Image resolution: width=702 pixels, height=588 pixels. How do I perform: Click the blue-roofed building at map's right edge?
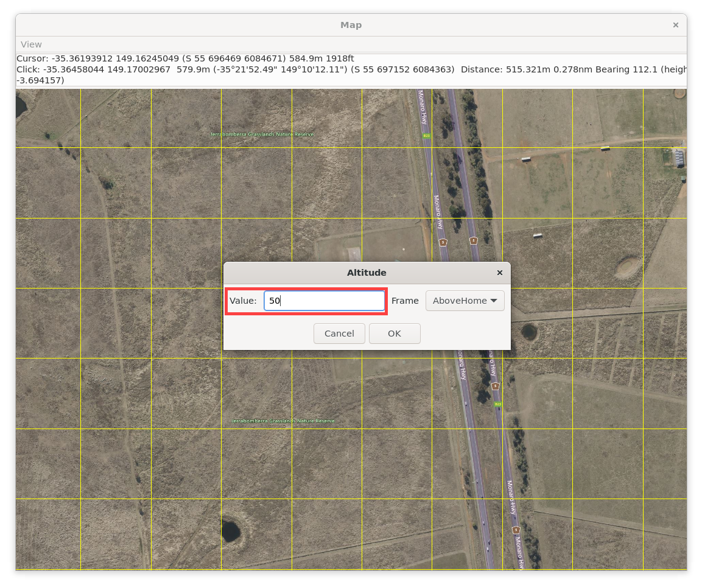pos(678,156)
